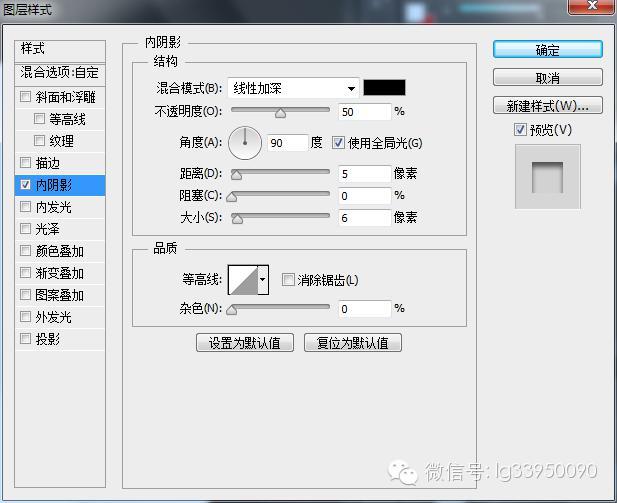Click the angle dial control

click(x=245, y=143)
